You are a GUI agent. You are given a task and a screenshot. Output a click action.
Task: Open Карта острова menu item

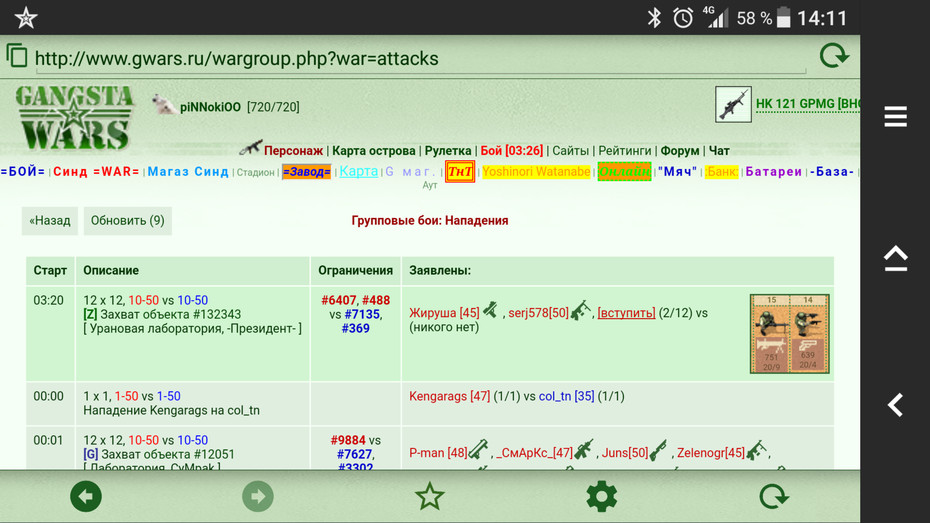[374, 151]
